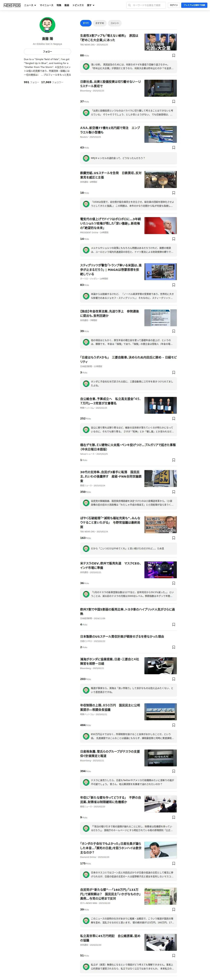Viewport: 210px width, 980px height.
Task: Bookmark the 鉄鋼労組 USスチール article
Action: pos(174,193)
